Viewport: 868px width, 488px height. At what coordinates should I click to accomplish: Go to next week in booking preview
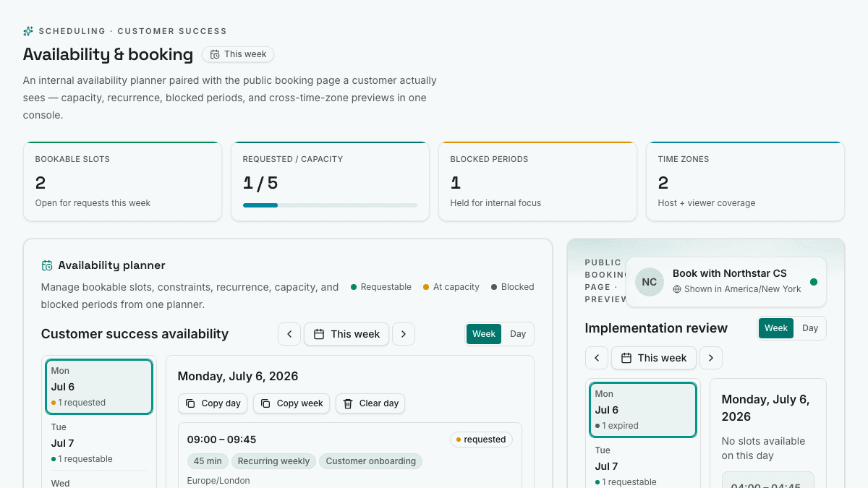coord(711,358)
